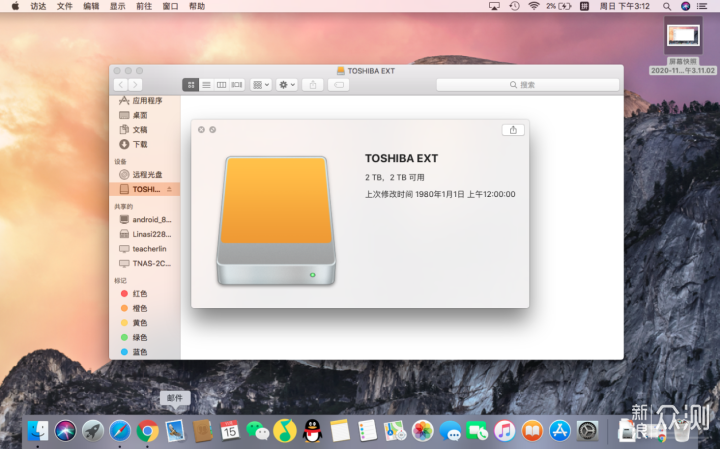Click the AirPlay menu bar icon
The width and height of the screenshot is (720, 449).
coord(494,6)
